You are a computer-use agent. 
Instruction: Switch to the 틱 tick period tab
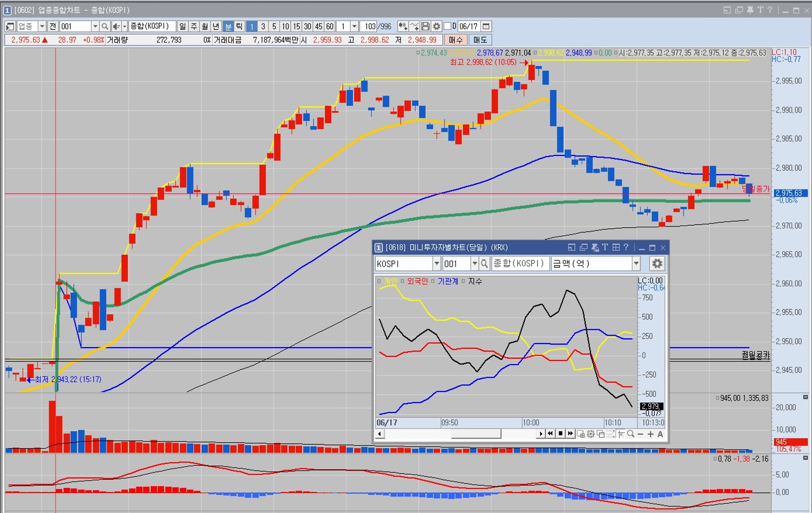239,26
